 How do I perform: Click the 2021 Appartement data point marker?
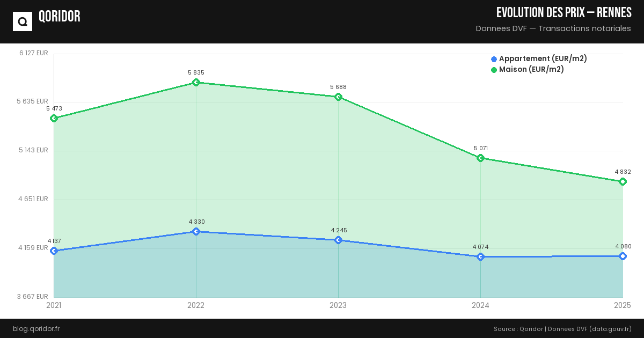click(54, 251)
